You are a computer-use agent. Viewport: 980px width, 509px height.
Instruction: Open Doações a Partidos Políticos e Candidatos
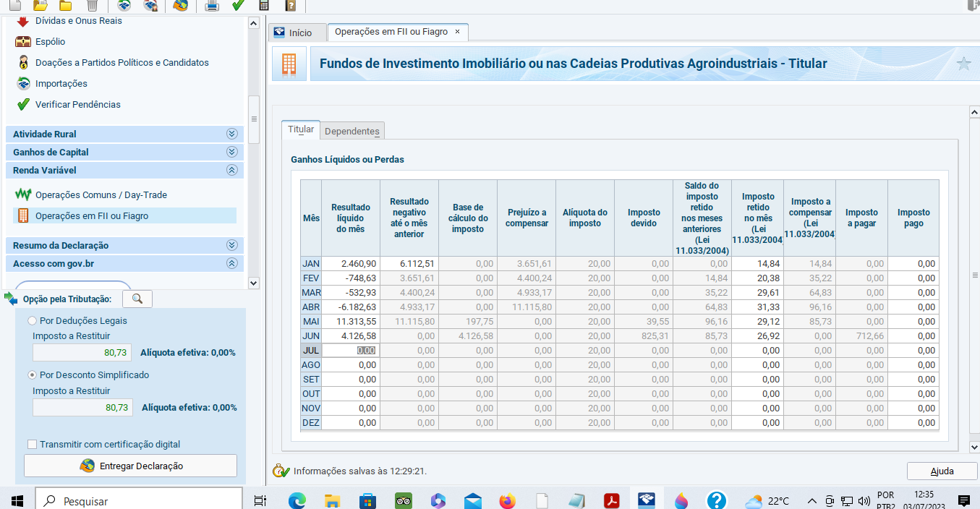[x=122, y=63]
